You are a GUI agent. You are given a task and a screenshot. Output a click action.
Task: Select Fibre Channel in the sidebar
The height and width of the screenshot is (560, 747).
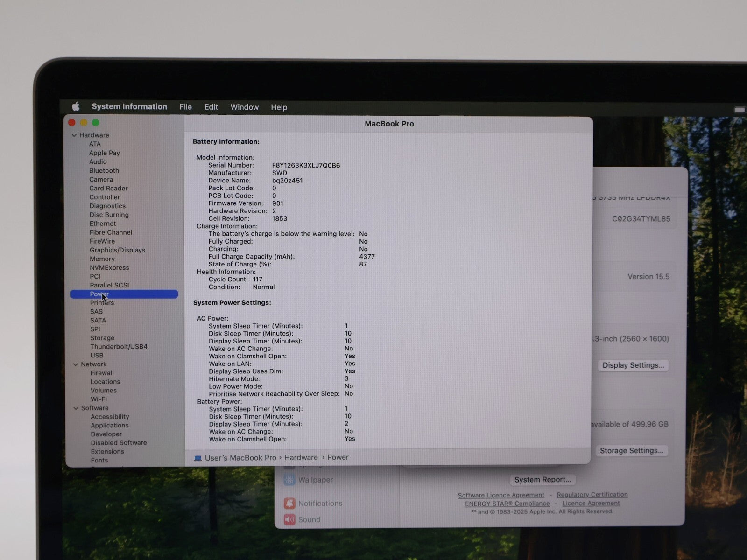coord(111,232)
